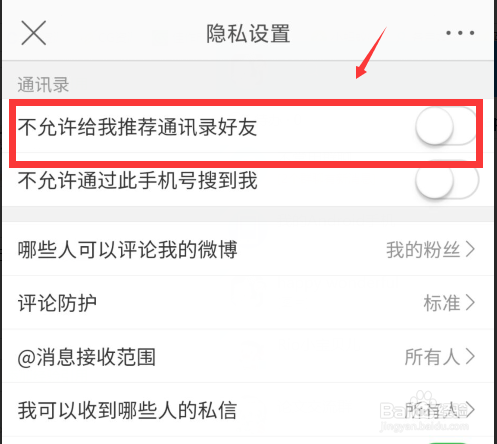Viewport: 497px width, 444px height.
Task: Open 评论防护 setting
Action: click(248, 303)
